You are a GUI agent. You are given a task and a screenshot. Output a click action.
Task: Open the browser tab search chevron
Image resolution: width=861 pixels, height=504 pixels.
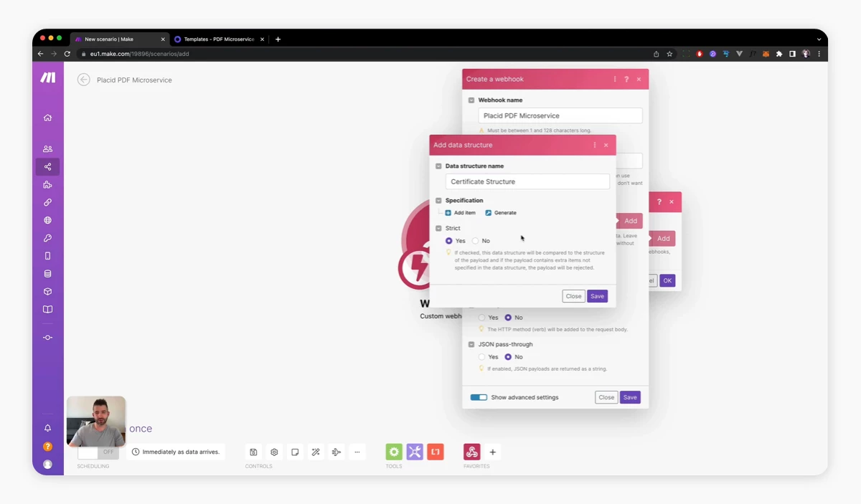pyautogui.click(x=819, y=39)
